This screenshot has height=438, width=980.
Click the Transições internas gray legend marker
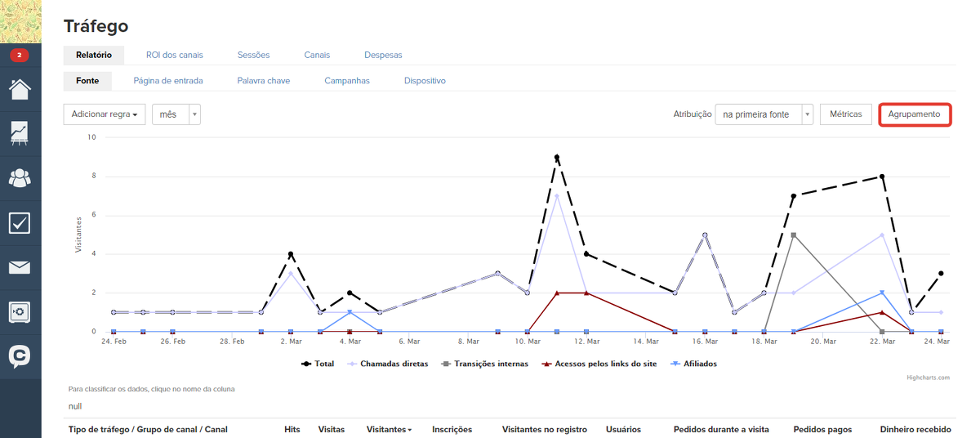pyautogui.click(x=446, y=364)
